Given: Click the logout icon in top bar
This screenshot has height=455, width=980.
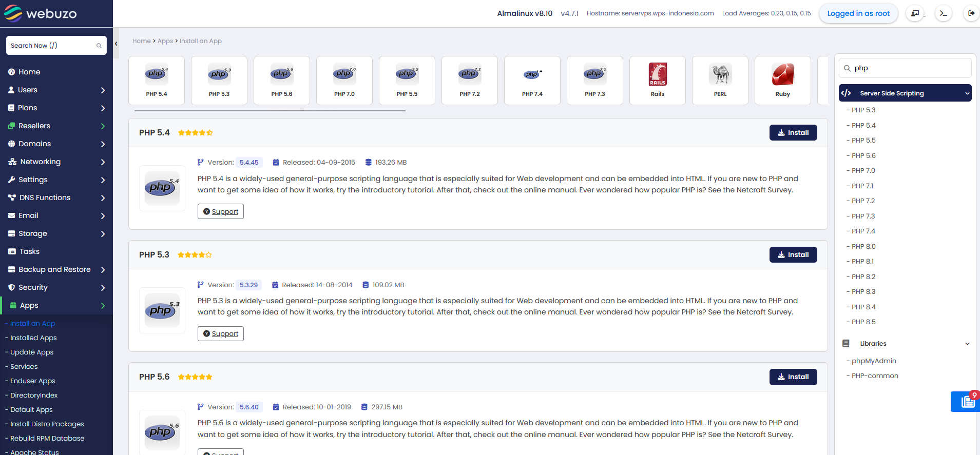Looking at the screenshot, I should point(971,13).
